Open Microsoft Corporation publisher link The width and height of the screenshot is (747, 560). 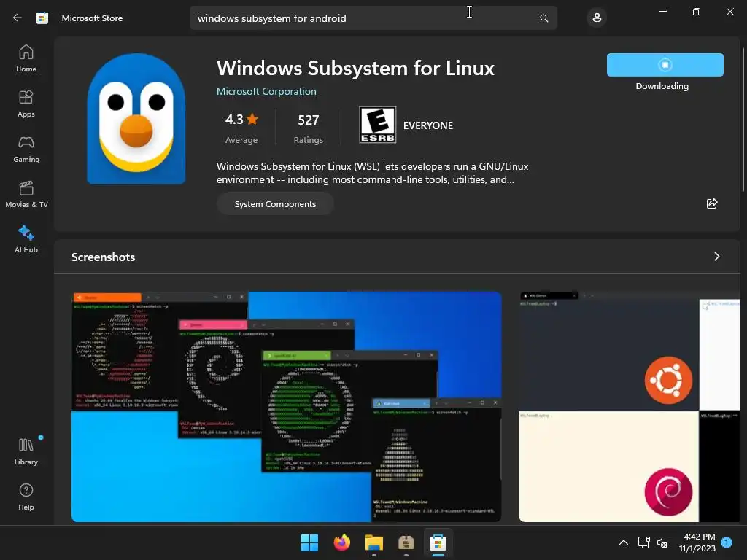click(266, 91)
